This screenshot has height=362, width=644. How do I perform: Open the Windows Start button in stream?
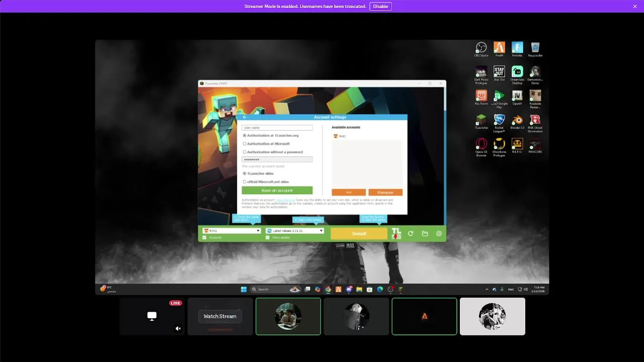244,289
